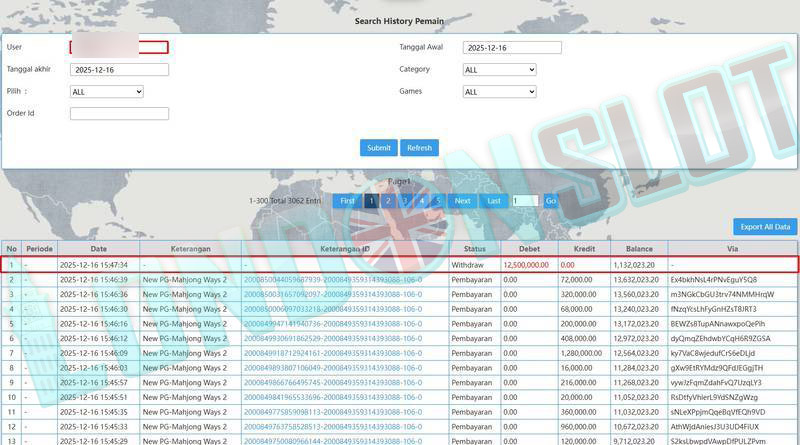Image resolution: width=800 pixels, height=445 pixels.
Task: Open Keterangan ID link starting 200084984196
Action: coord(333,397)
